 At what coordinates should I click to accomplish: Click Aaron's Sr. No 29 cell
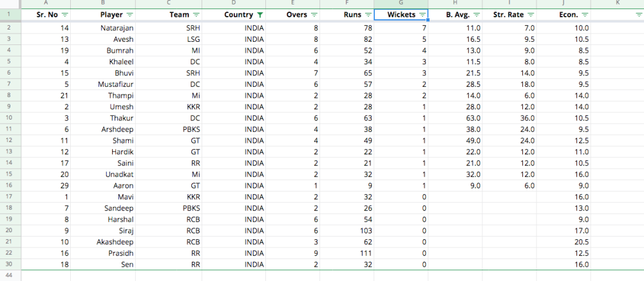coord(46,185)
